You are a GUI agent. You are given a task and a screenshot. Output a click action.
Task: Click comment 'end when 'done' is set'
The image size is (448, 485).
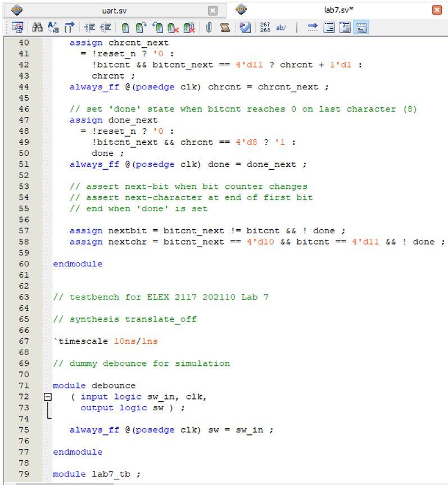[x=139, y=208]
